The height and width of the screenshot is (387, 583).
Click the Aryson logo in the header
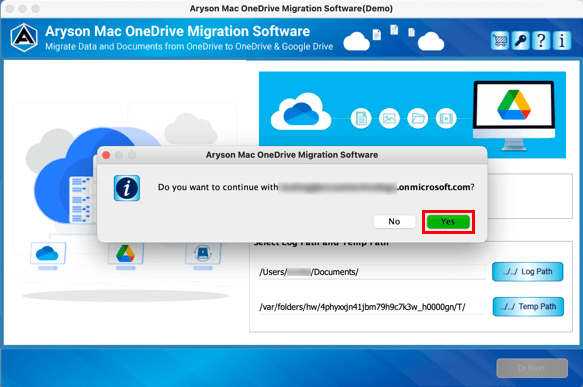pyautogui.click(x=24, y=38)
